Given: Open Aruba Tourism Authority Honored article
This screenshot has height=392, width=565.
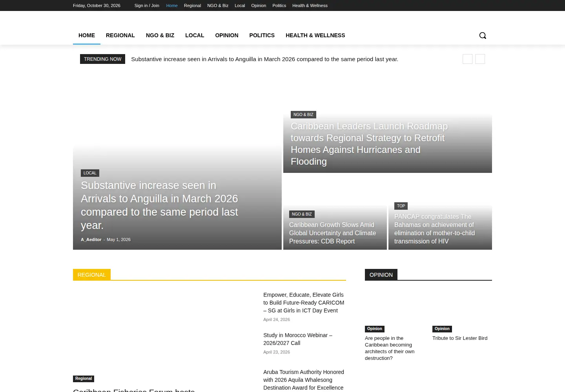Looking at the screenshot, I should coord(304,380).
